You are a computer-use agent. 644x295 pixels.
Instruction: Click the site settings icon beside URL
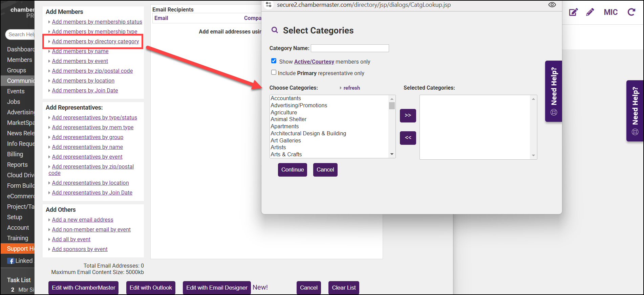click(x=269, y=5)
